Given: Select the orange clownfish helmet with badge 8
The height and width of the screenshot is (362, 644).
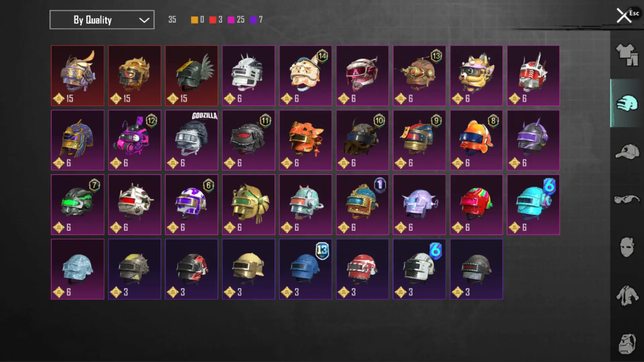Looking at the screenshot, I should (476, 140).
